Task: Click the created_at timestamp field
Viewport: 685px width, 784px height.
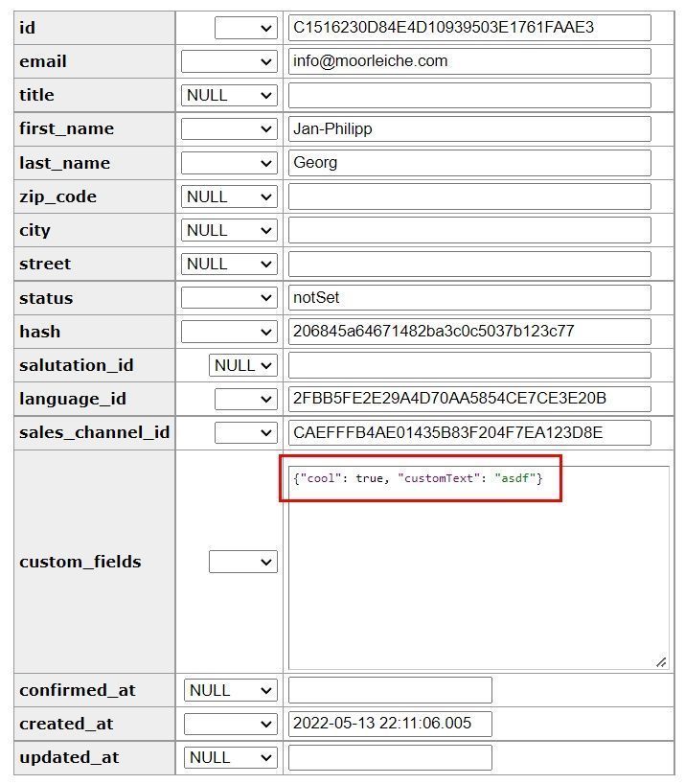Action: pos(389,724)
